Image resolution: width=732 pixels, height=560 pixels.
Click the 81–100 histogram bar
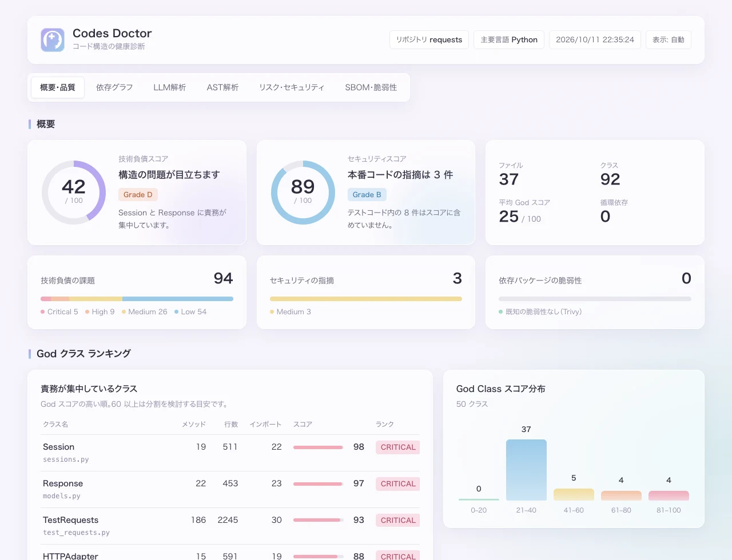coord(669,495)
